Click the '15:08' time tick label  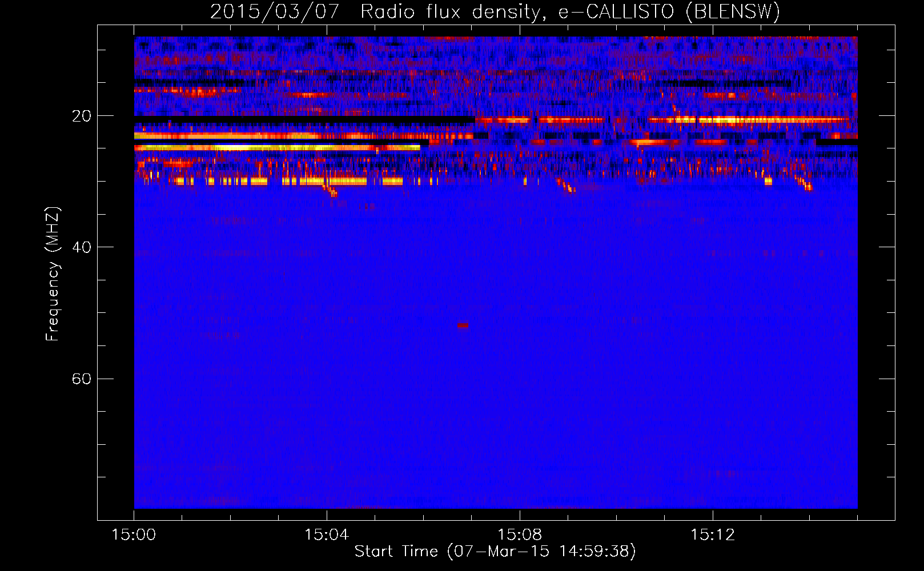tap(520, 534)
